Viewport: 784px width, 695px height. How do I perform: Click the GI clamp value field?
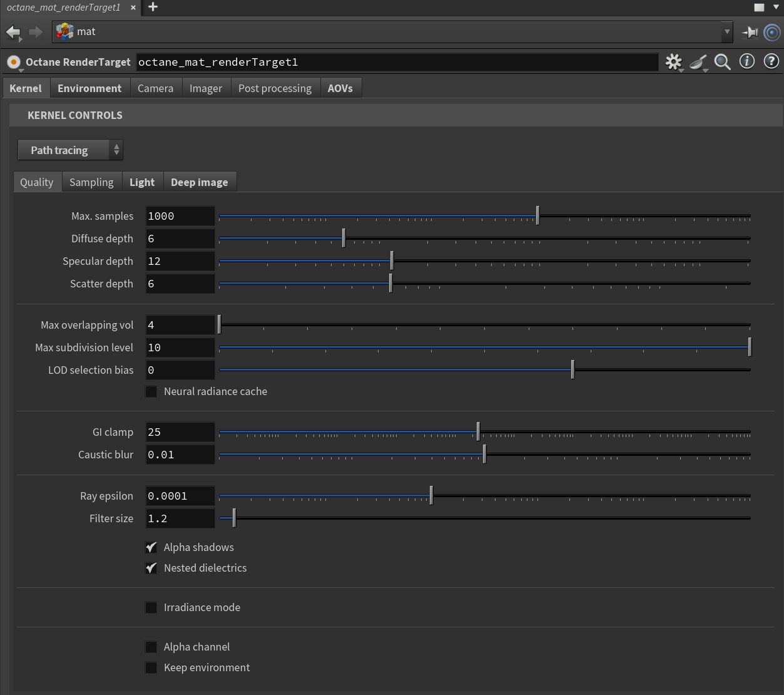point(180,432)
